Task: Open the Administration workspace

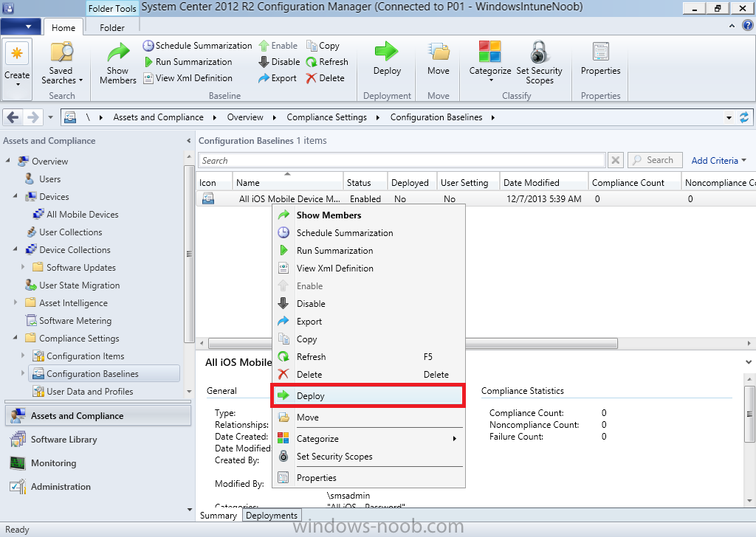Action: click(98, 486)
